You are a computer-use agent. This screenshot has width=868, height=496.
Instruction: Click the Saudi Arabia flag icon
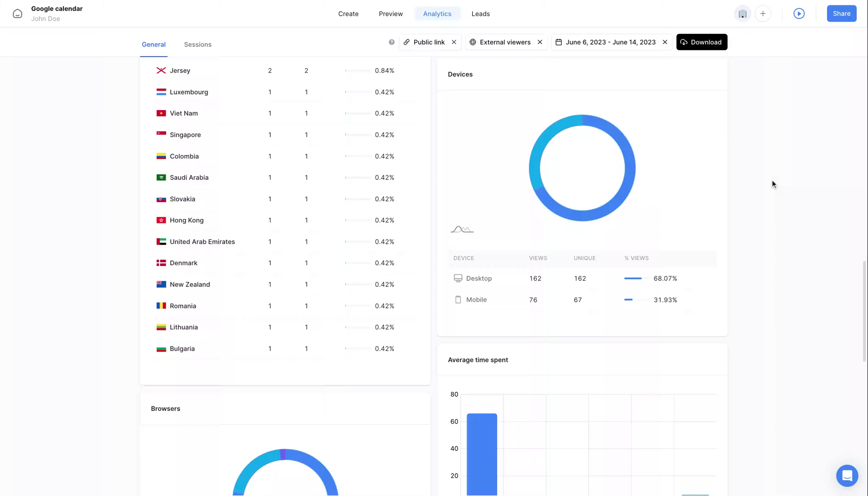[x=161, y=177]
